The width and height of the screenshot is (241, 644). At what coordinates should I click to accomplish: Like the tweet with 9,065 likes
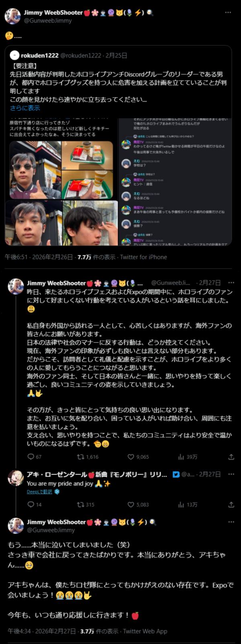pos(131,457)
